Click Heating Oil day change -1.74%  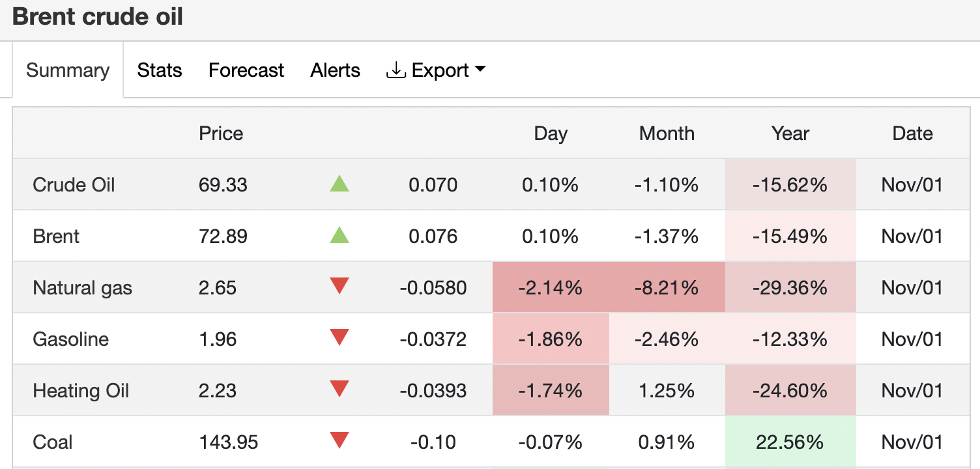551,391
